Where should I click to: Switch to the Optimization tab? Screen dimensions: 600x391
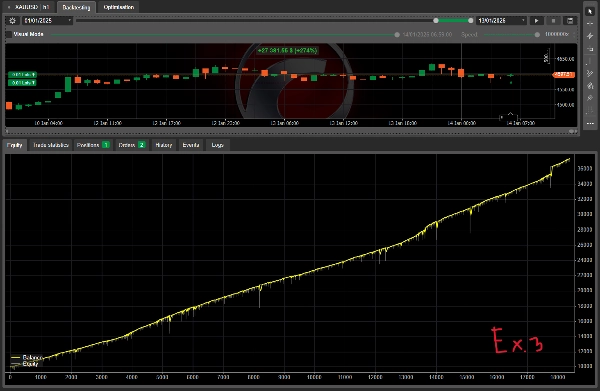(119, 7)
